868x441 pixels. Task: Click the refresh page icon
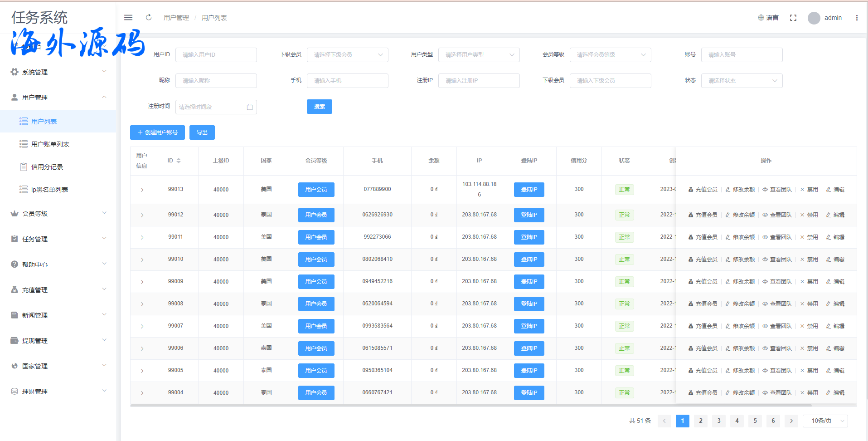(x=149, y=18)
